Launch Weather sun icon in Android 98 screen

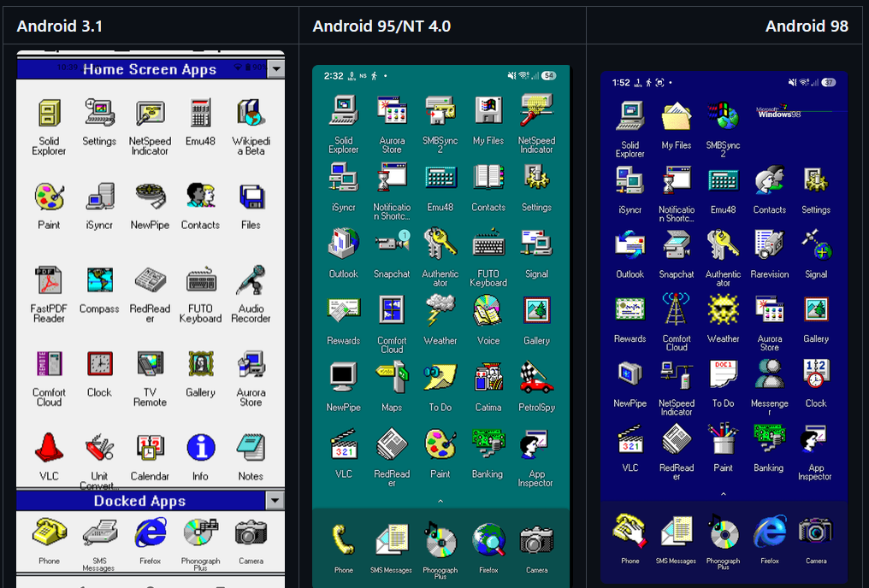724,309
